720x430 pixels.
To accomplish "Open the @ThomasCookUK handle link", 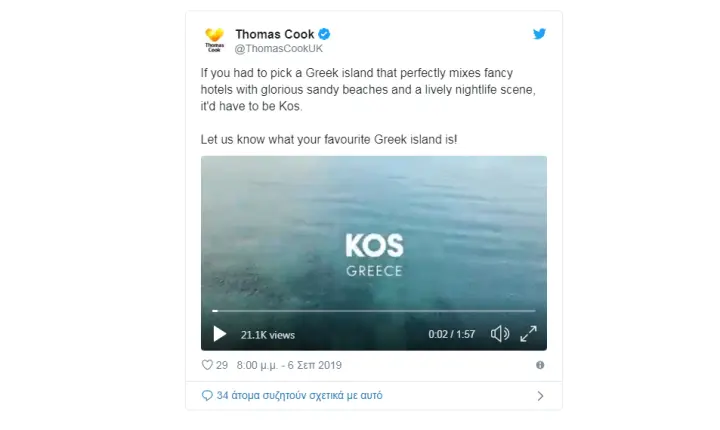I will [279, 49].
